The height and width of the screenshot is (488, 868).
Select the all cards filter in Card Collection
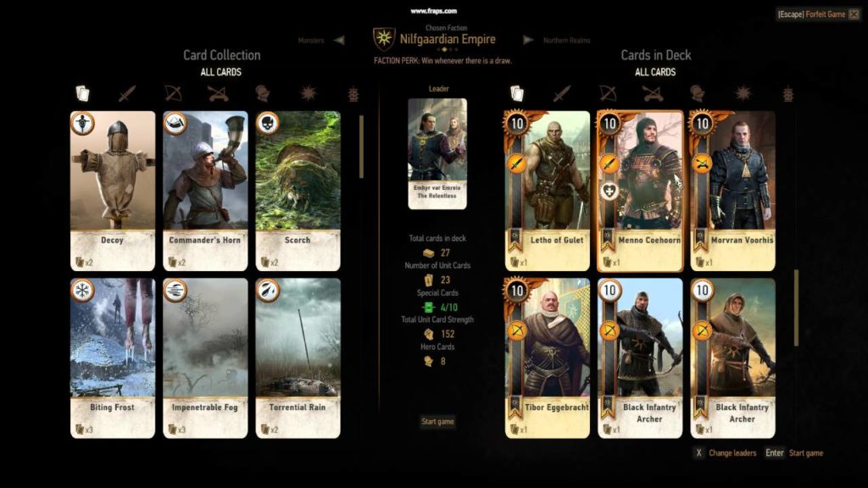click(x=82, y=93)
